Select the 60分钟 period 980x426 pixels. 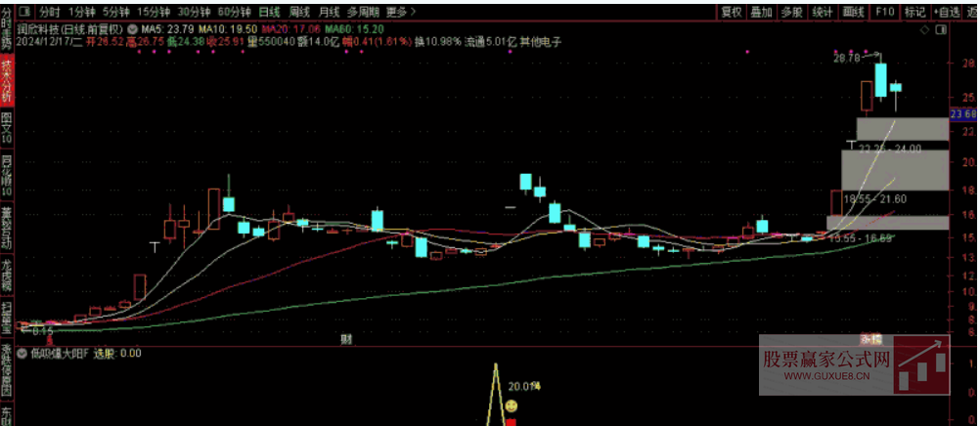(235, 12)
